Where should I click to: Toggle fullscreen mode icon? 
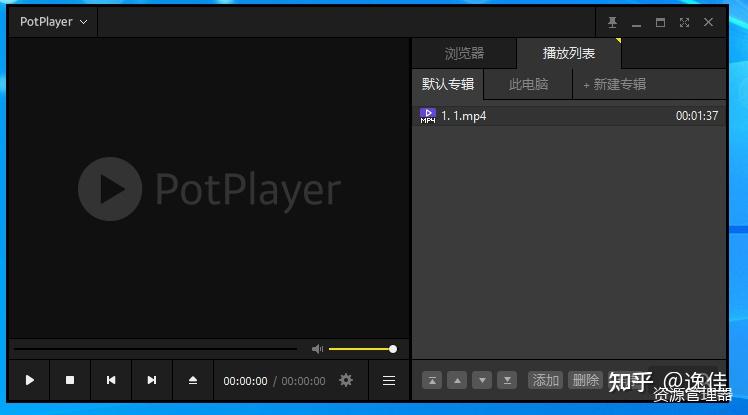coord(684,22)
